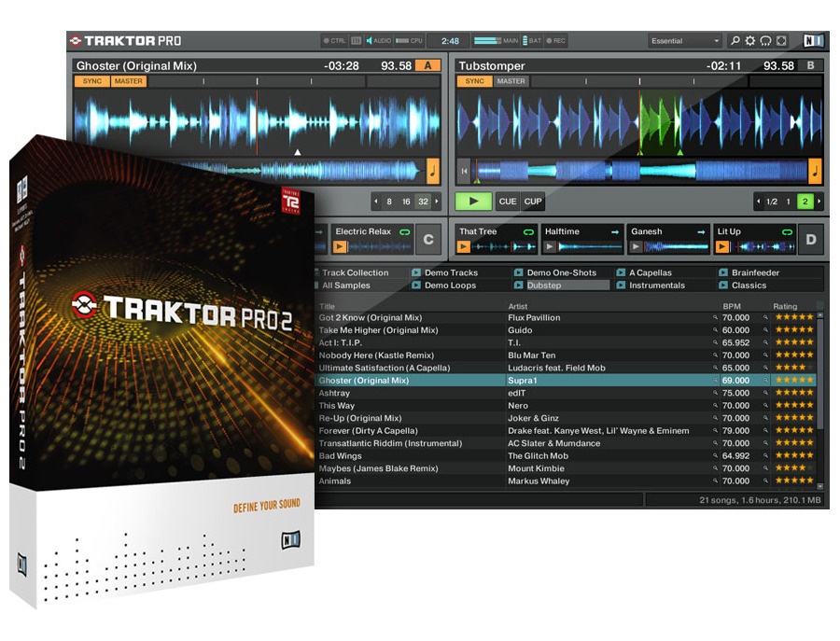The height and width of the screenshot is (641, 840).
Task: Open Track Collection favorite
Action: tap(351, 272)
